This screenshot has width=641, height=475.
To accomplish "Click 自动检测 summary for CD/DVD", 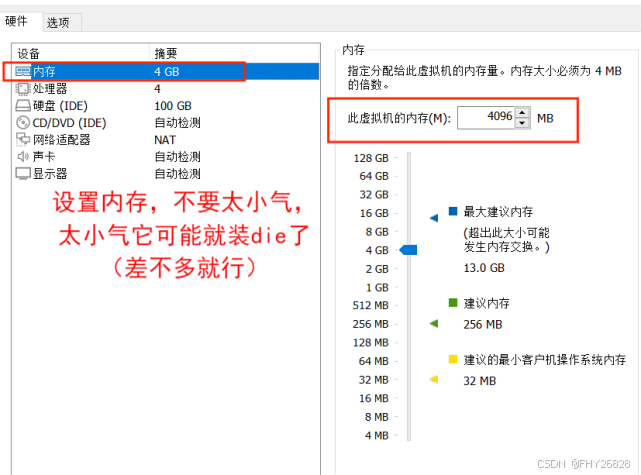I will pyautogui.click(x=177, y=123).
